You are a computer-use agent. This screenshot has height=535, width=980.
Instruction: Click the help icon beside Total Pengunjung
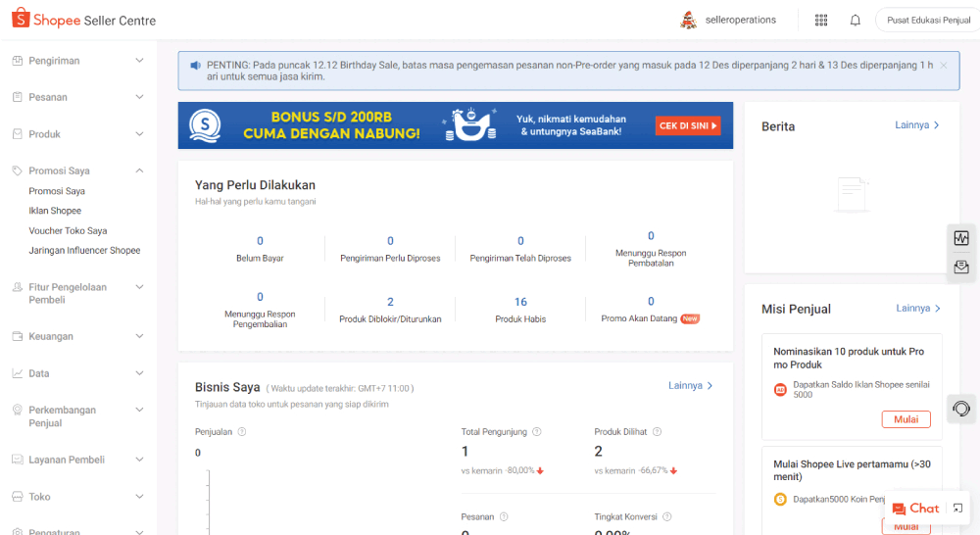point(536,432)
